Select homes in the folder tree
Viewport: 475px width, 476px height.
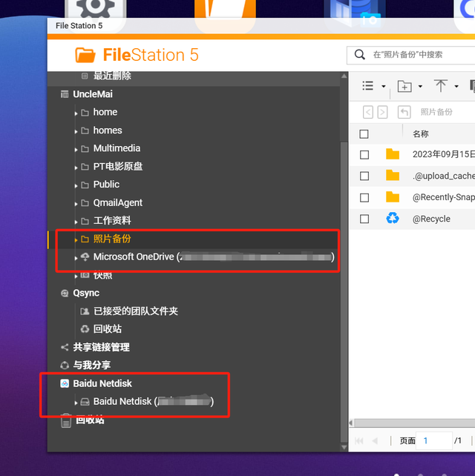click(108, 130)
